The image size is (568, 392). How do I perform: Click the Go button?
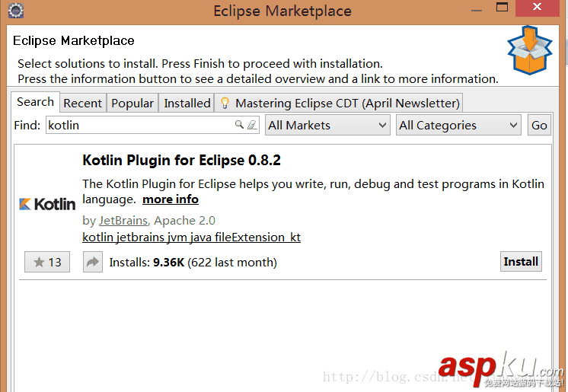click(539, 126)
